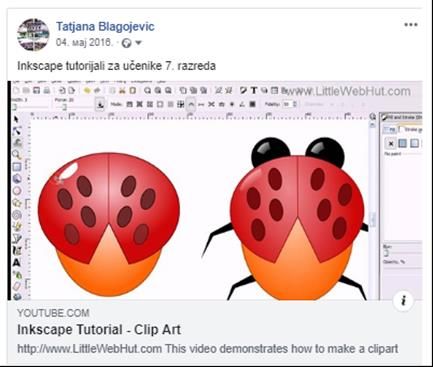The width and height of the screenshot is (433, 367).
Task: Select the zoom magnifier tool
Action: (16, 155)
